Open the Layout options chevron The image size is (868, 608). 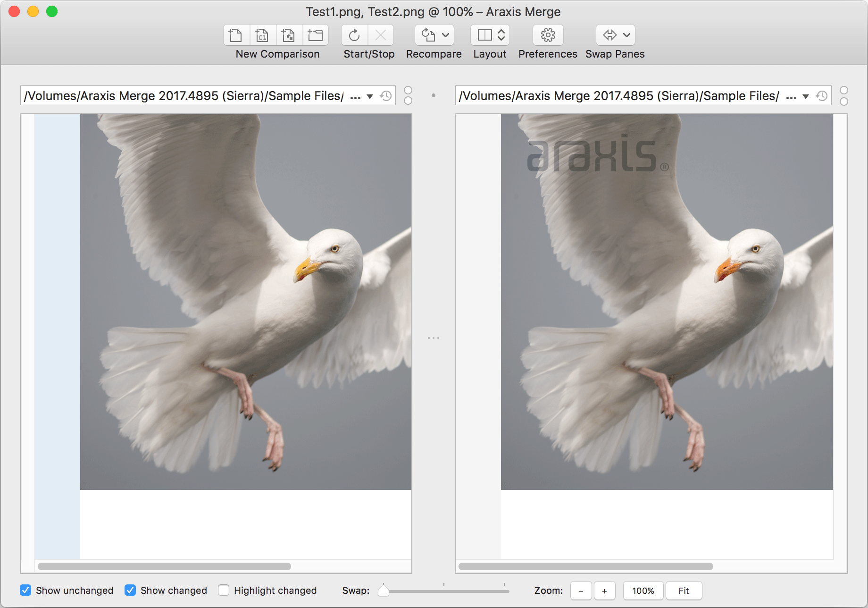(501, 35)
